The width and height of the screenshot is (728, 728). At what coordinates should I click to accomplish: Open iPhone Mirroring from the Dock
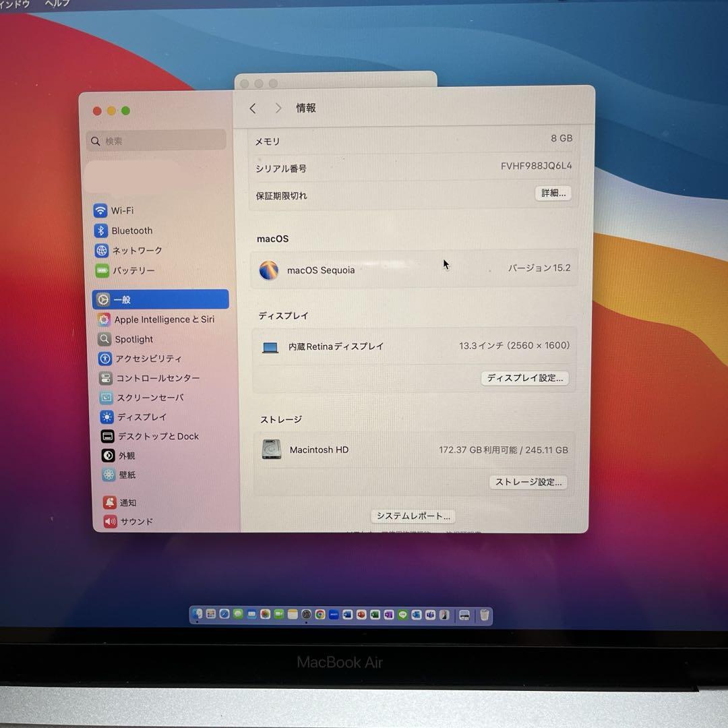click(444, 615)
